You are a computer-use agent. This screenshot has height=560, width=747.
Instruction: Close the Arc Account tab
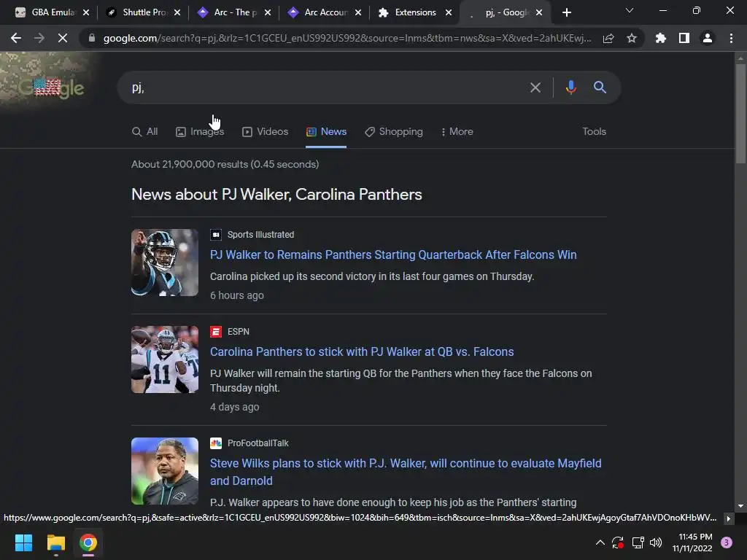coord(358,12)
